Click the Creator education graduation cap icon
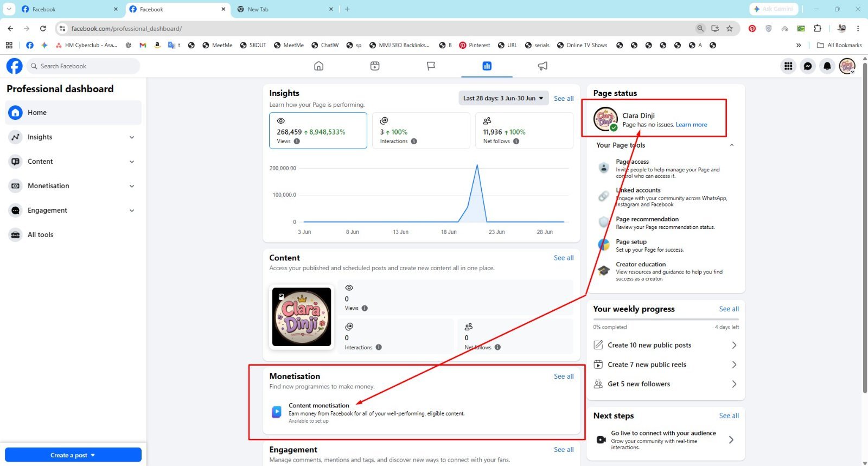 coord(604,270)
